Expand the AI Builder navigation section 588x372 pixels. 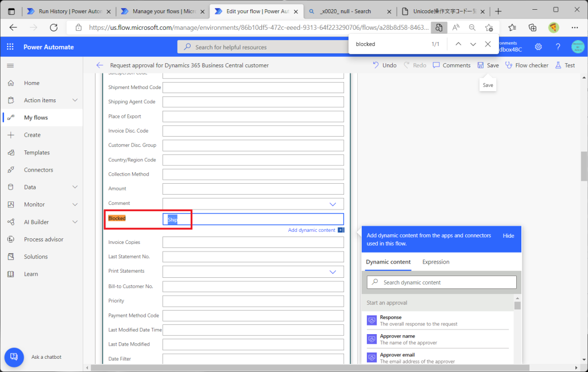[x=75, y=222]
